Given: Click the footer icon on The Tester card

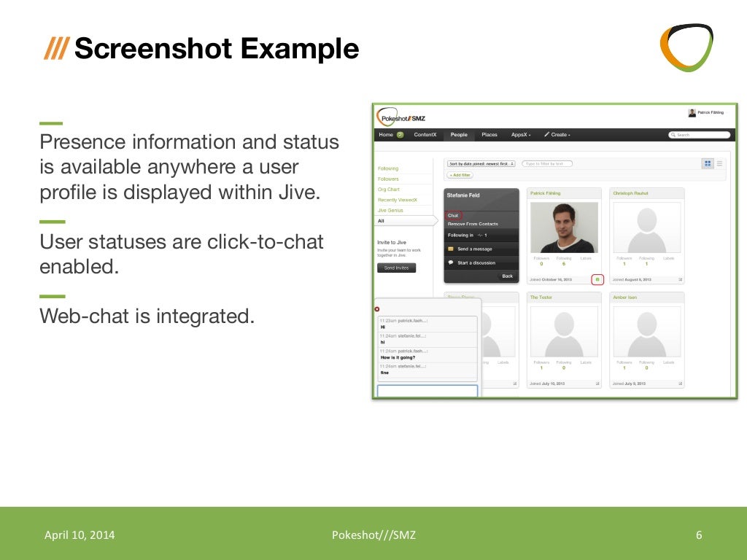Looking at the screenshot, I should tap(597, 384).
